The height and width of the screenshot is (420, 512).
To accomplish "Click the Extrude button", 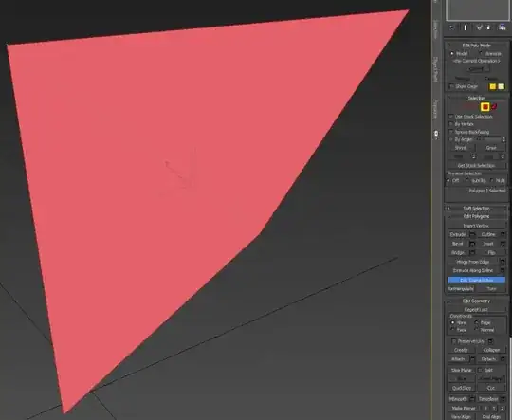I will pos(458,234).
